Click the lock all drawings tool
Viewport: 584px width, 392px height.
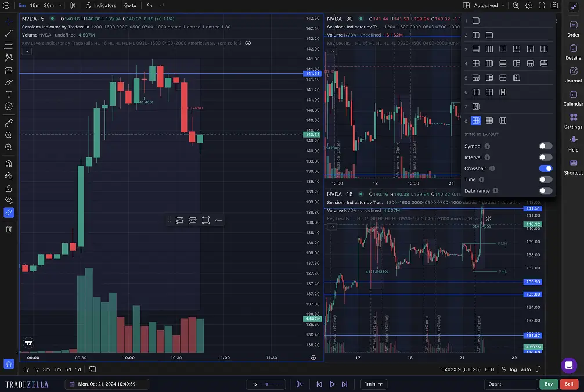(x=9, y=188)
